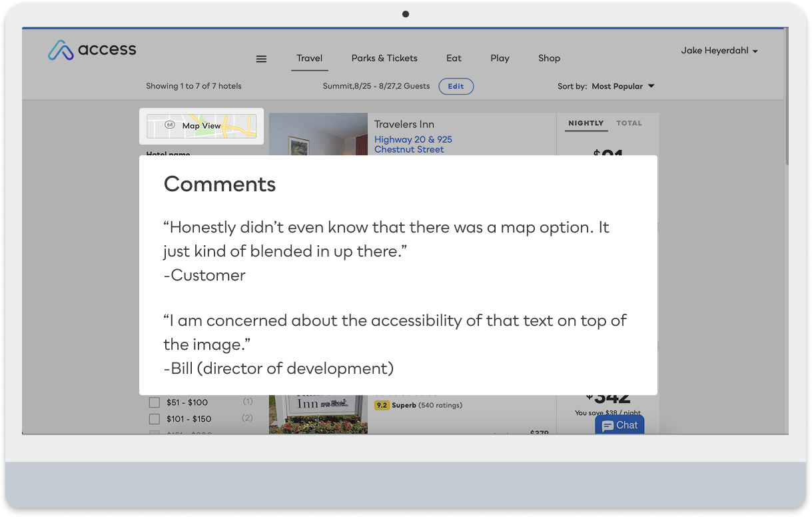
Task: Open the Eat tab
Action: pos(454,58)
